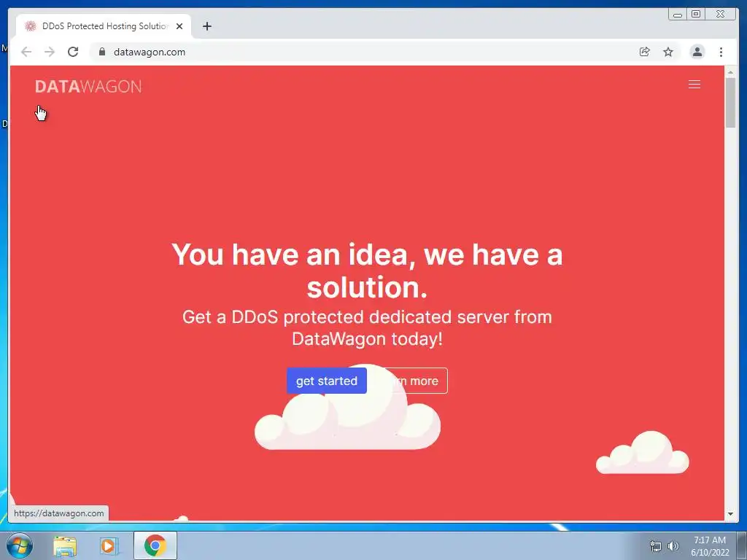This screenshot has height=560, width=747.
Task: Open the volume speaker tray icon
Action: (x=673, y=546)
